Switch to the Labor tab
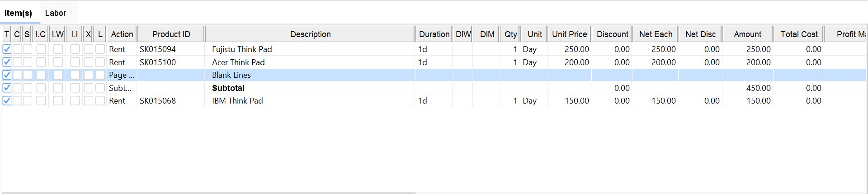 point(55,13)
